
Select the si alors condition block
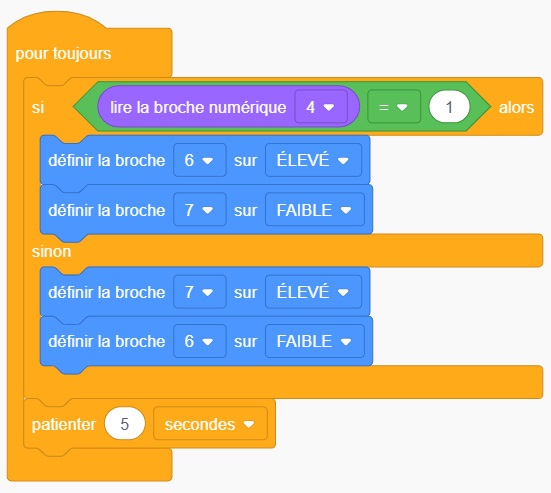(38, 107)
